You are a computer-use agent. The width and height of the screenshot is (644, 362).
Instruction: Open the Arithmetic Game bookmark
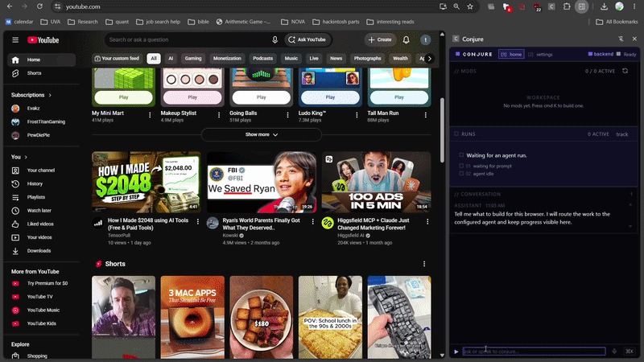(243, 22)
